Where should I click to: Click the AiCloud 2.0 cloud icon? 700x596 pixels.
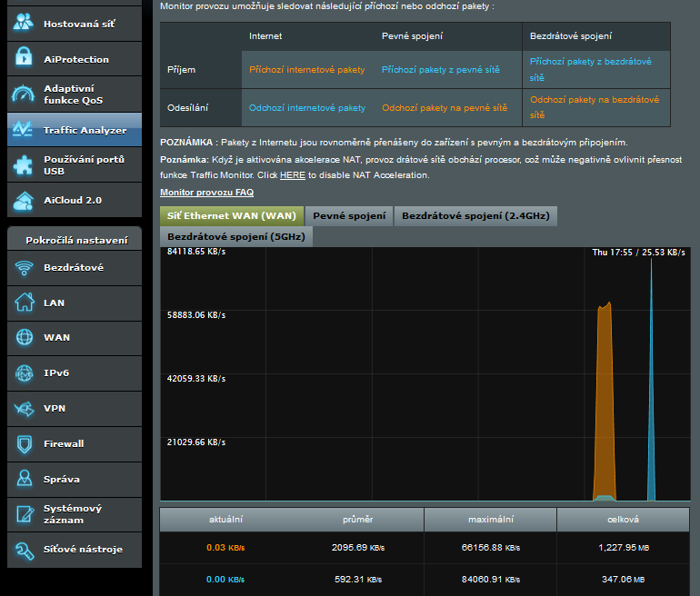pos(25,200)
